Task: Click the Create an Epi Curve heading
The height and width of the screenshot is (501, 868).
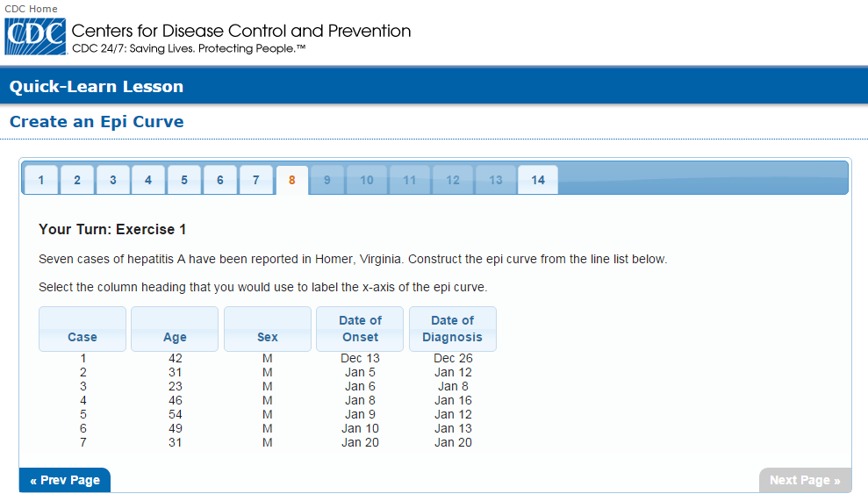Action: 97,122
